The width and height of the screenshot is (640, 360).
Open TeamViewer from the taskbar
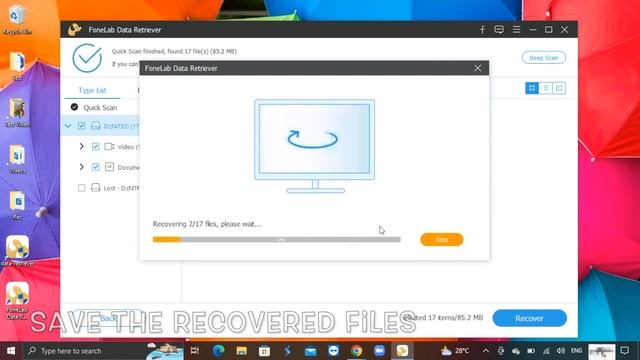(333, 351)
